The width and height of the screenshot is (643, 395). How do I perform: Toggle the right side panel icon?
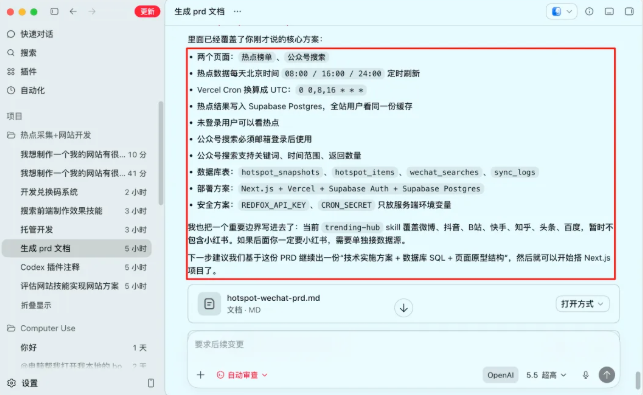point(629,11)
